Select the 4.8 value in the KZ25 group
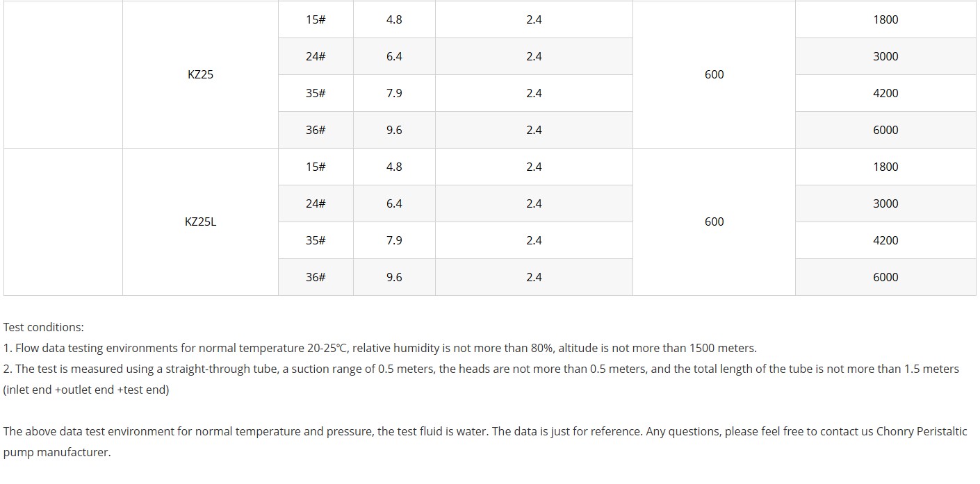This screenshot has width=980, height=484. pos(394,19)
